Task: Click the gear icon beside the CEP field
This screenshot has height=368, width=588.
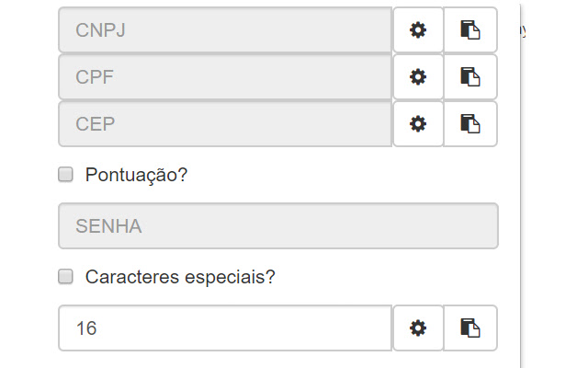Action: click(418, 124)
